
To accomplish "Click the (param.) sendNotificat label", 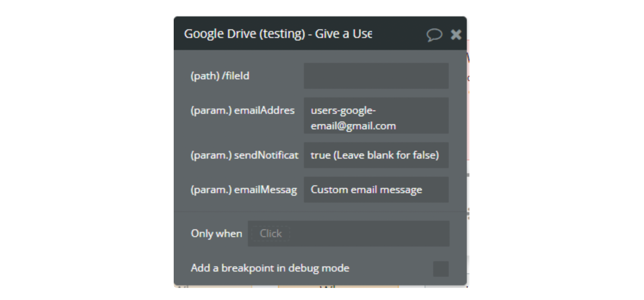I will pyautogui.click(x=244, y=155).
